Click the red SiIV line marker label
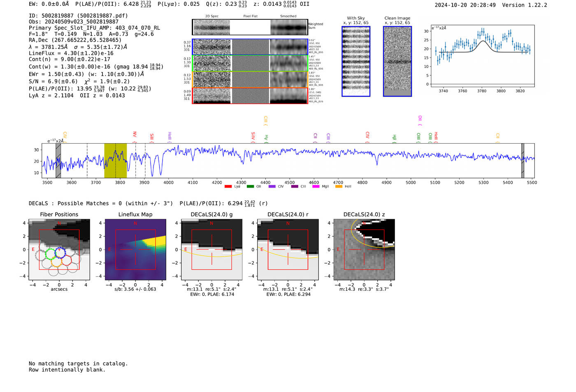The width and height of the screenshot is (576, 392). click(253, 136)
